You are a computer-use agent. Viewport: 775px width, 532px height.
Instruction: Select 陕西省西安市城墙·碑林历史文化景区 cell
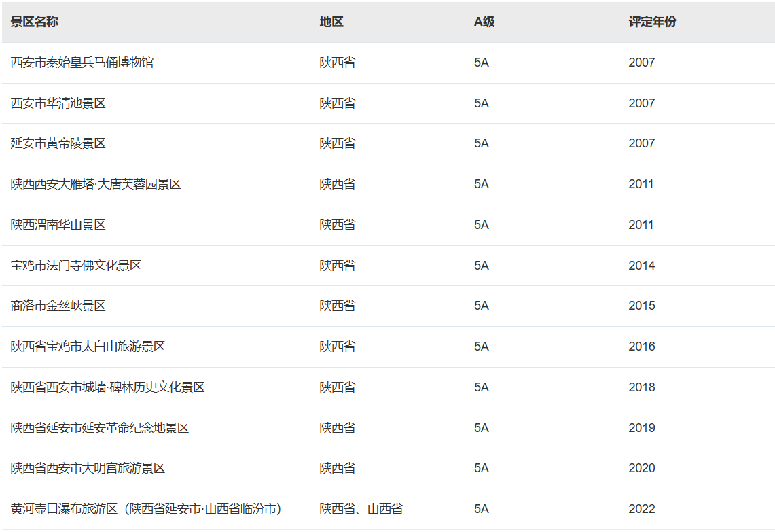coord(108,387)
